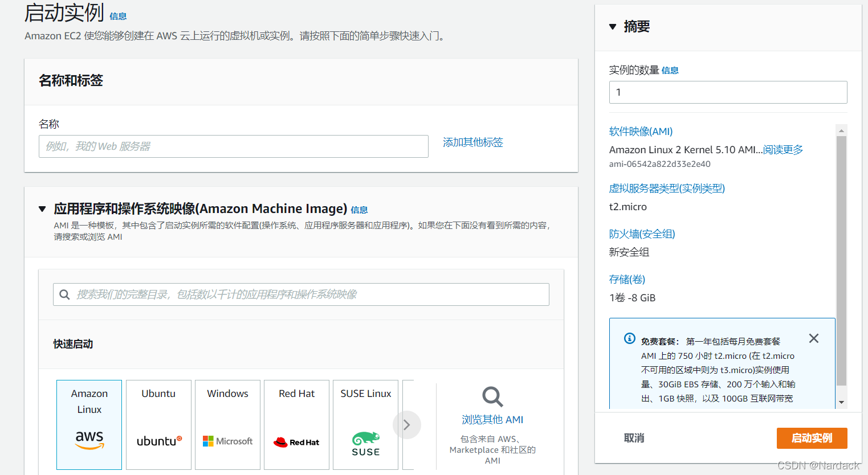Click the search magnifier in the AMI search bar
Viewport: 868px width, 475px height.
pyautogui.click(x=64, y=294)
